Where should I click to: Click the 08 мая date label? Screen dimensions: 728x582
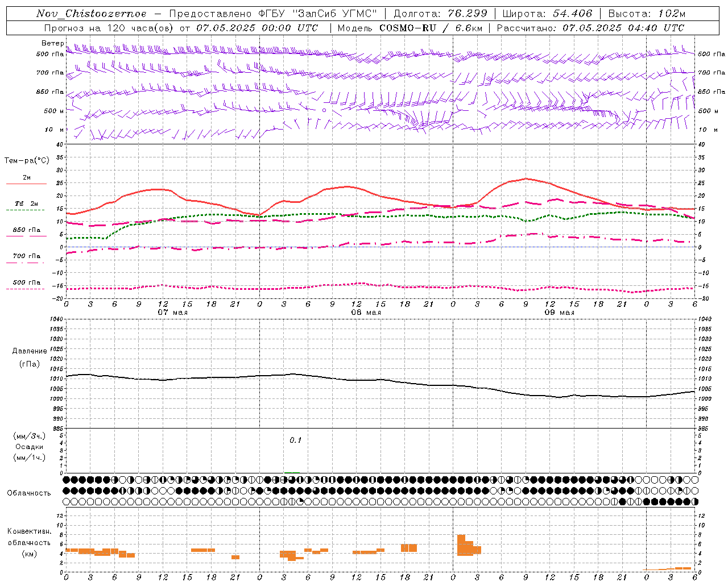pyautogui.click(x=366, y=313)
